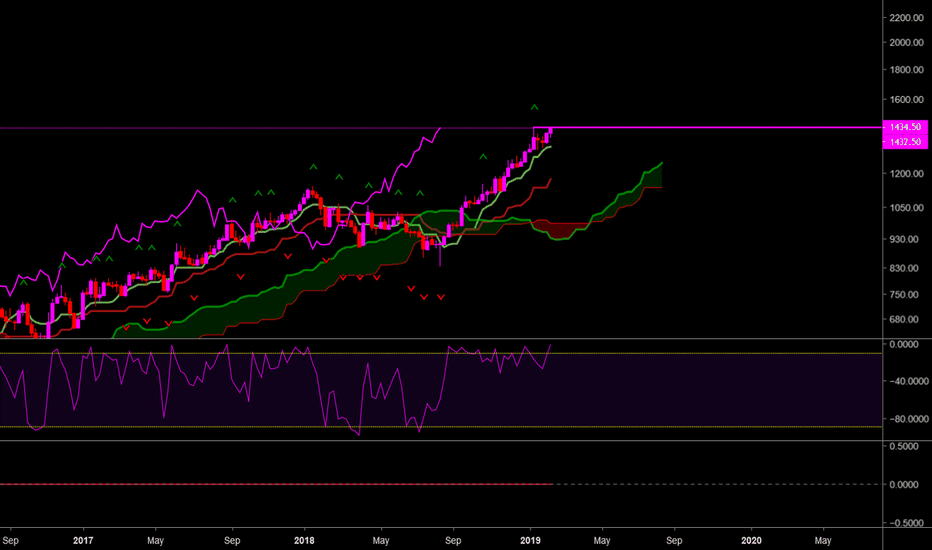The width and height of the screenshot is (932, 550).
Task: Click the 1050.00 price axis label
Action: pyautogui.click(x=906, y=208)
